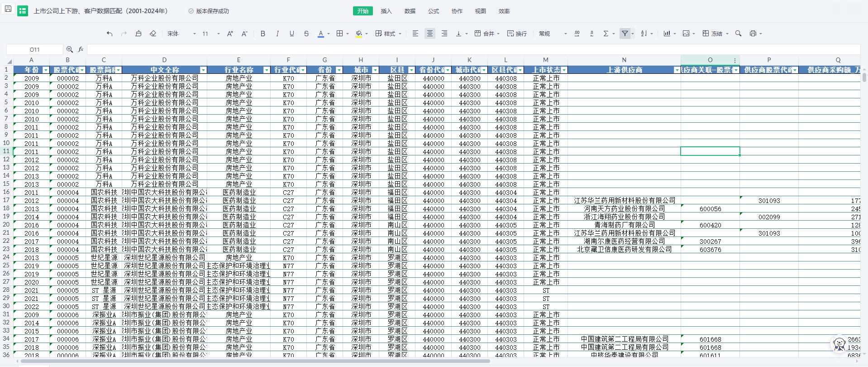The width and height of the screenshot is (868, 367).
Task: Toggle wrap text 换行
Action: [517, 34]
